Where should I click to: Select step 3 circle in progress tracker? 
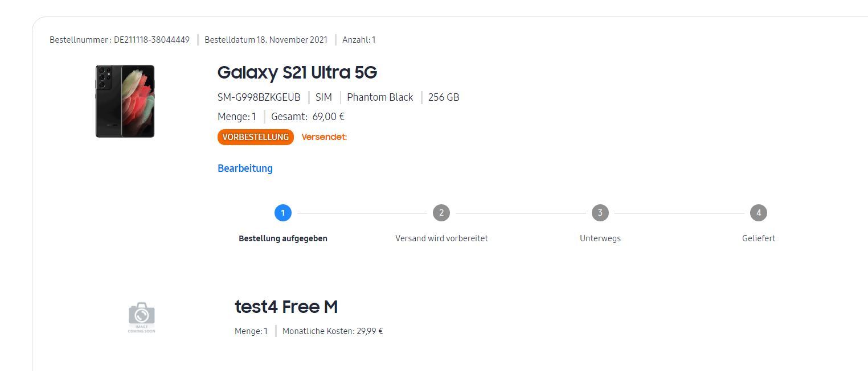click(600, 213)
